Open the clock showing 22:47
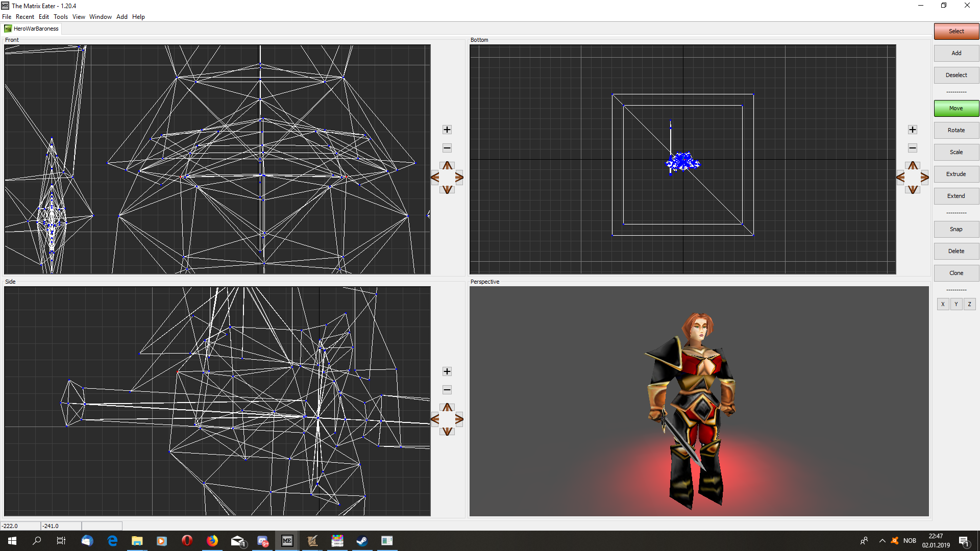This screenshot has width=980, height=551. 936,541
